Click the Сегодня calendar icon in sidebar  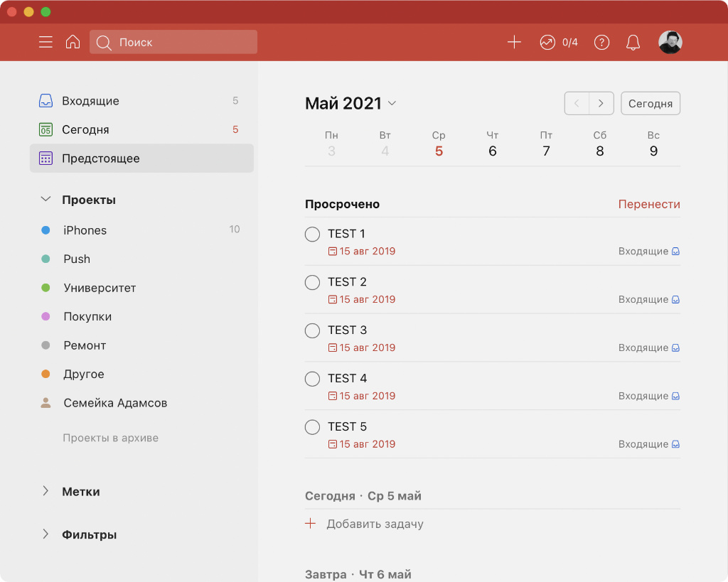[45, 129]
